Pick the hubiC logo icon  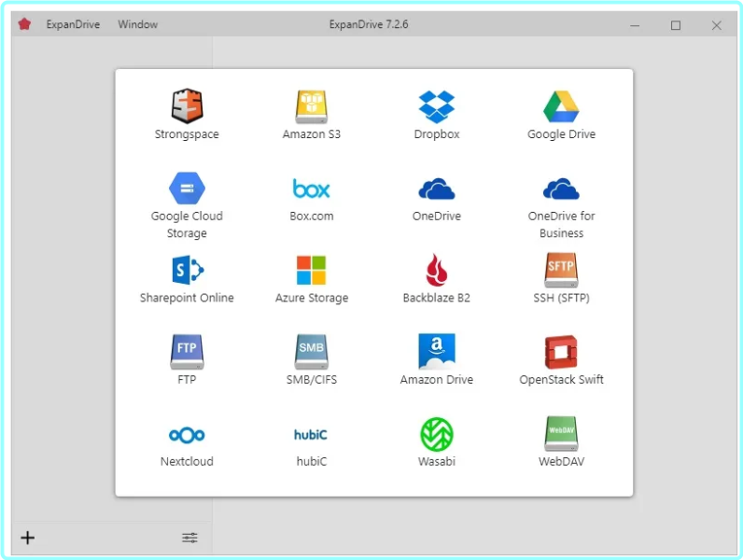point(311,434)
